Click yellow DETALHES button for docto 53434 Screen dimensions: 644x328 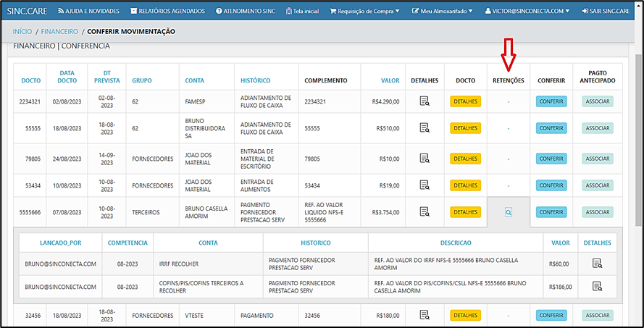pyautogui.click(x=465, y=185)
